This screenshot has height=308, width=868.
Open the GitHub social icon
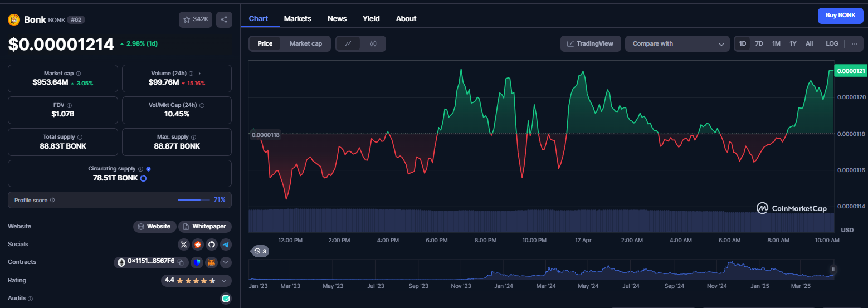pos(212,245)
